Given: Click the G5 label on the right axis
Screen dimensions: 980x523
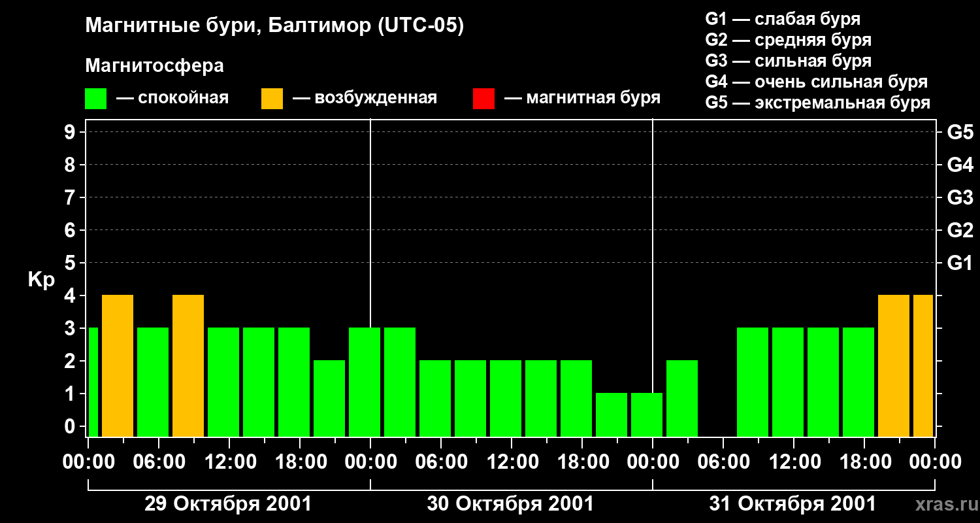Looking at the screenshot, I should pyautogui.click(x=960, y=132).
